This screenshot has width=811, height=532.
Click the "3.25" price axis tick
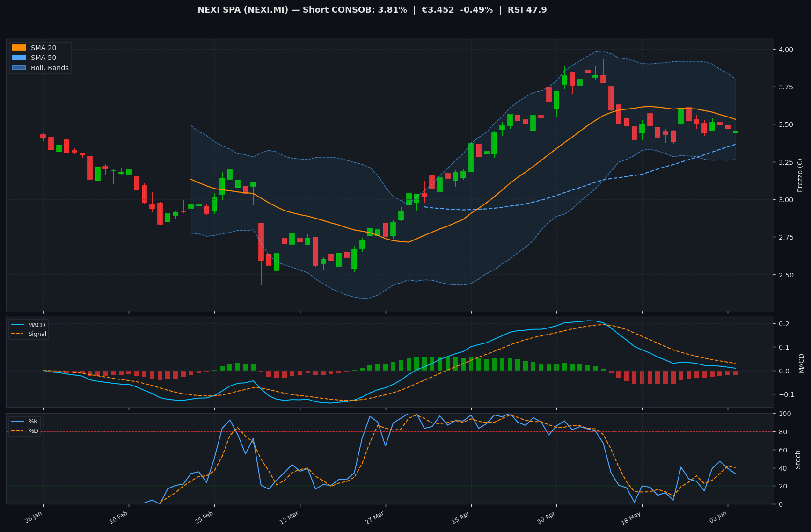tap(786, 162)
